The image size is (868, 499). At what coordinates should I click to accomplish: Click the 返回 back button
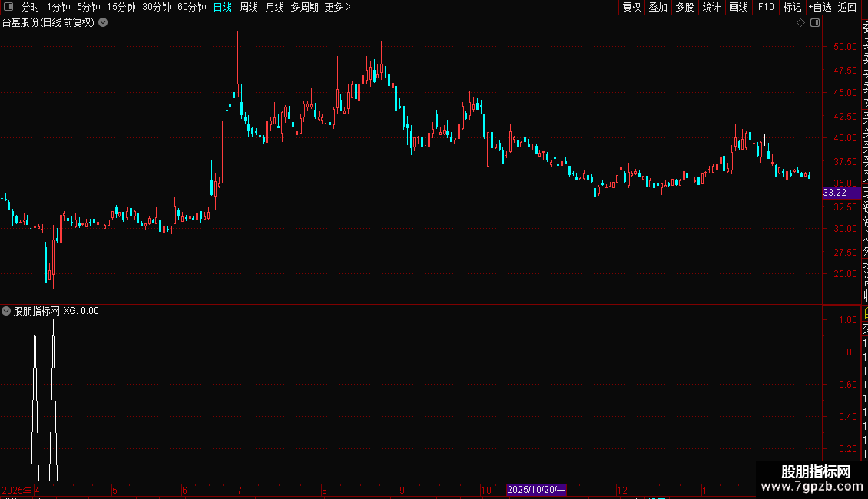pos(847,7)
